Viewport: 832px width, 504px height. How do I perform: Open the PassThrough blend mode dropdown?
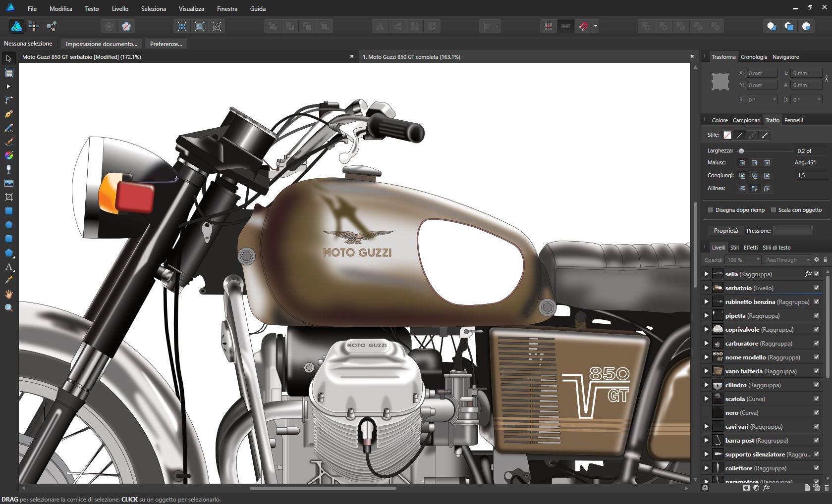(787, 260)
